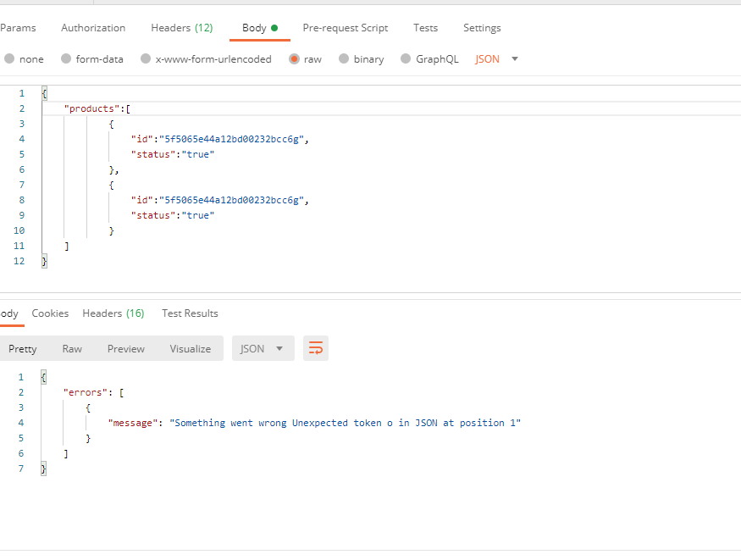Open the request Headers (12) tab
The width and height of the screenshot is (741, 560).
(x=182, y=28)
